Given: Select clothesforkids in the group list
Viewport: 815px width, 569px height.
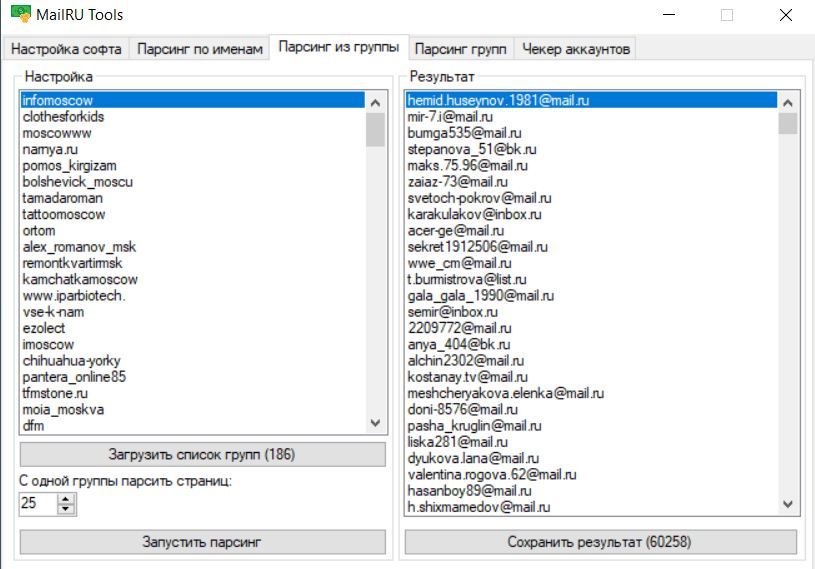Looking at the screenshot, I should pyautogui.click(x=63, y=117).
